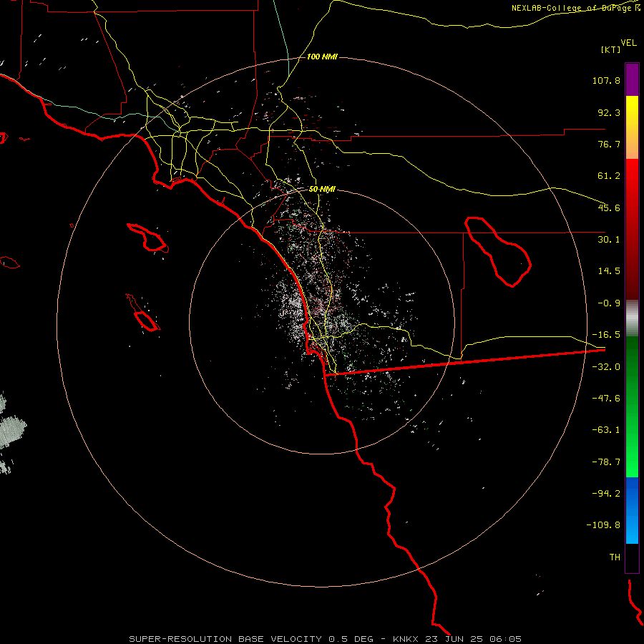
Task: Click the [KT] units label
Action: click(611, 49)
